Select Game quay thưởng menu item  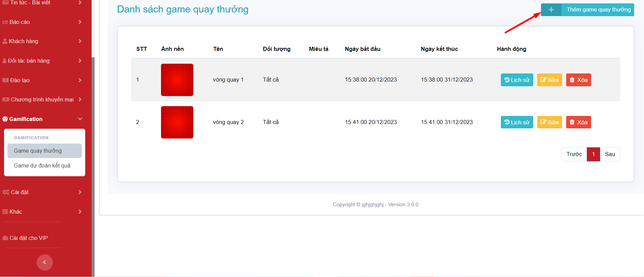(x=38, y=151)
